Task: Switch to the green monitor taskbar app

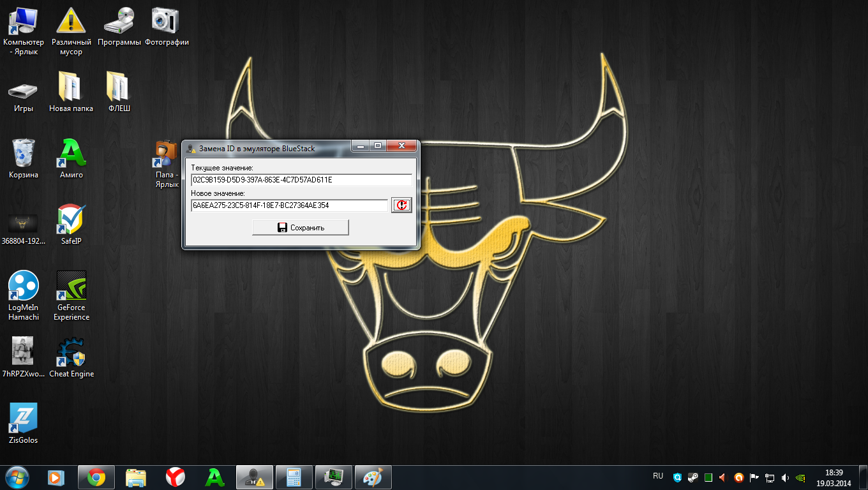Action: click(x=334, y=477)
